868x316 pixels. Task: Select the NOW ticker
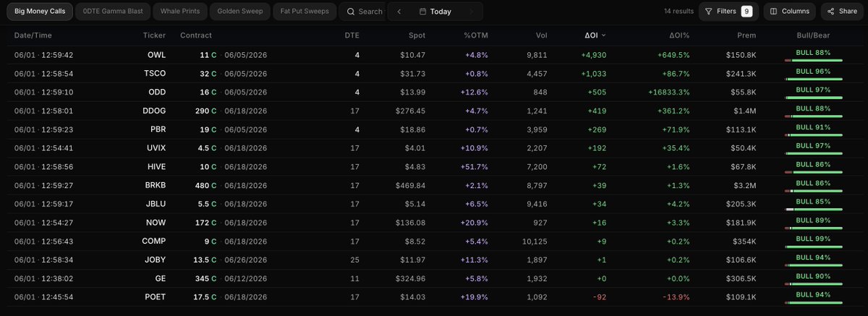(156, 221)
